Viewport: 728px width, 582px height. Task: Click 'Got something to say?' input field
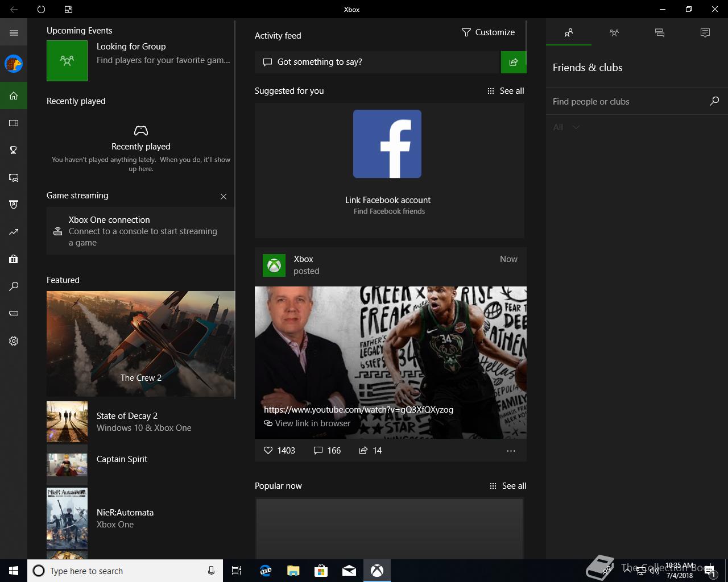377,62
